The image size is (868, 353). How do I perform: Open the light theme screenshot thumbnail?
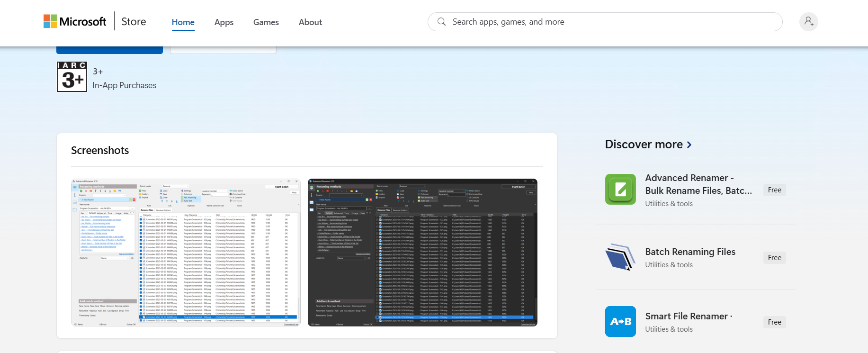(186, 253)
